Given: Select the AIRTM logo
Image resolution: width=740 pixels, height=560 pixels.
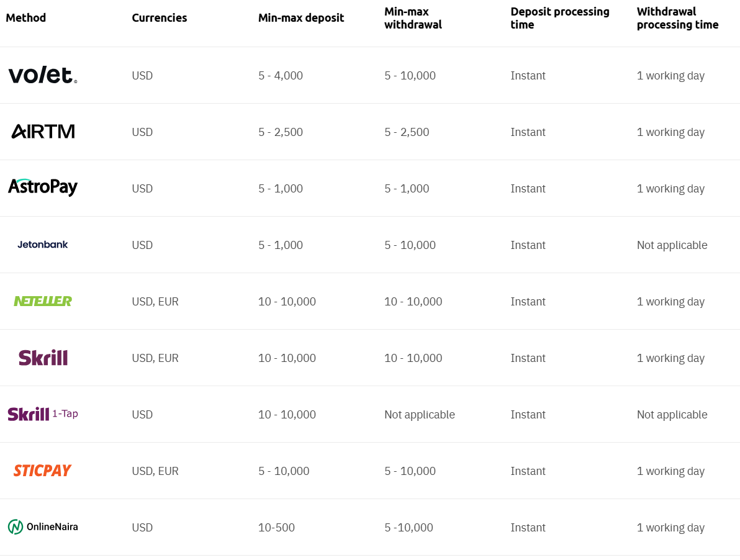Looking at the screenshot, I should 43,132.
